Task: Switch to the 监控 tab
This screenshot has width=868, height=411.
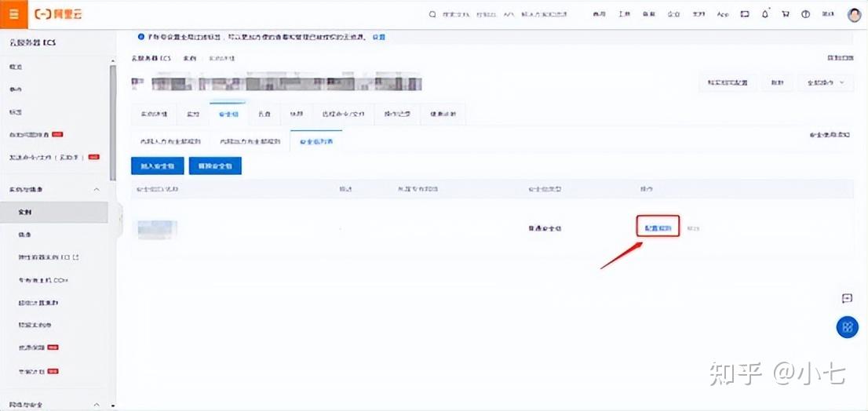Action: [192, 114]
